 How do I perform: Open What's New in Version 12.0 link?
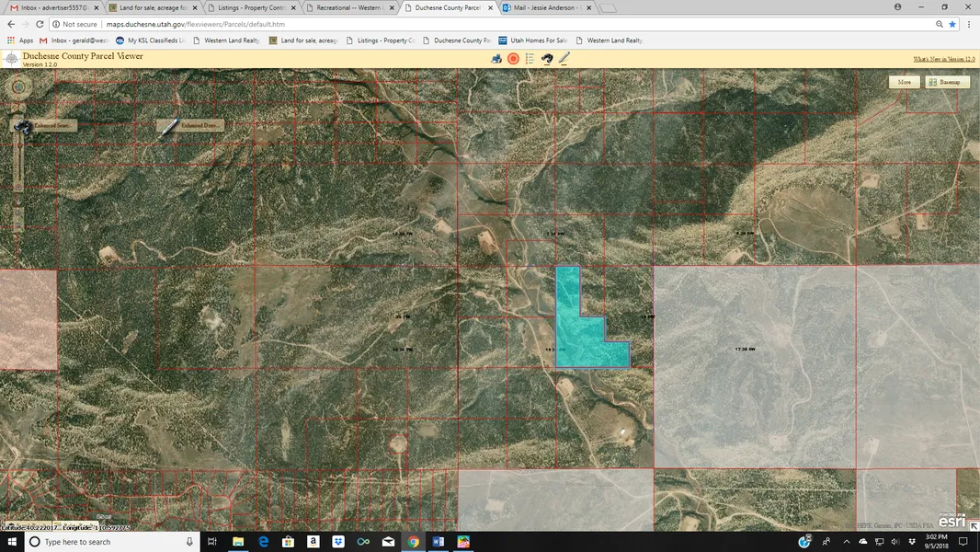943,59
